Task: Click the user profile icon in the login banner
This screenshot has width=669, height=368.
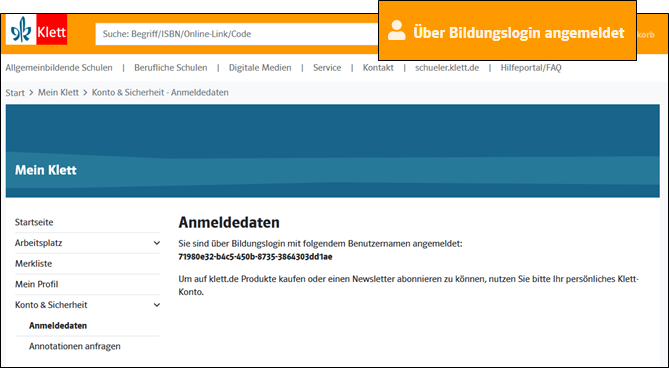Action: click(x=397, y=31)
